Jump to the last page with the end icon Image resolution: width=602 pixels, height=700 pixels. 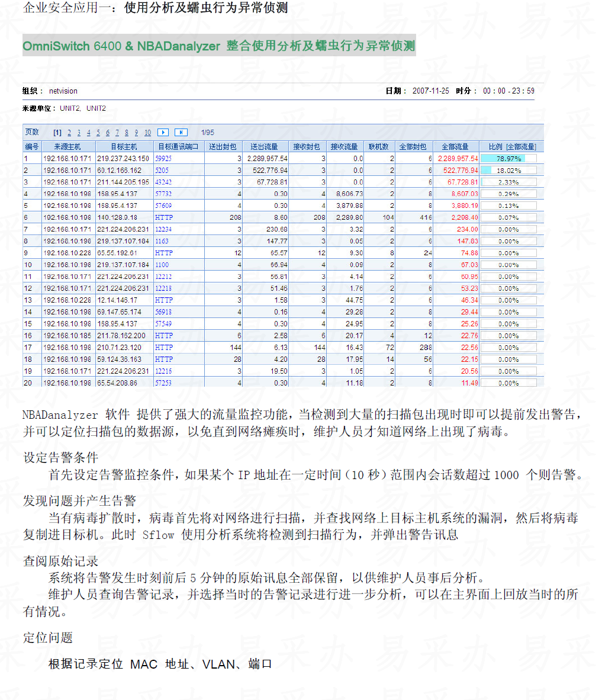(x=181, y=133)
